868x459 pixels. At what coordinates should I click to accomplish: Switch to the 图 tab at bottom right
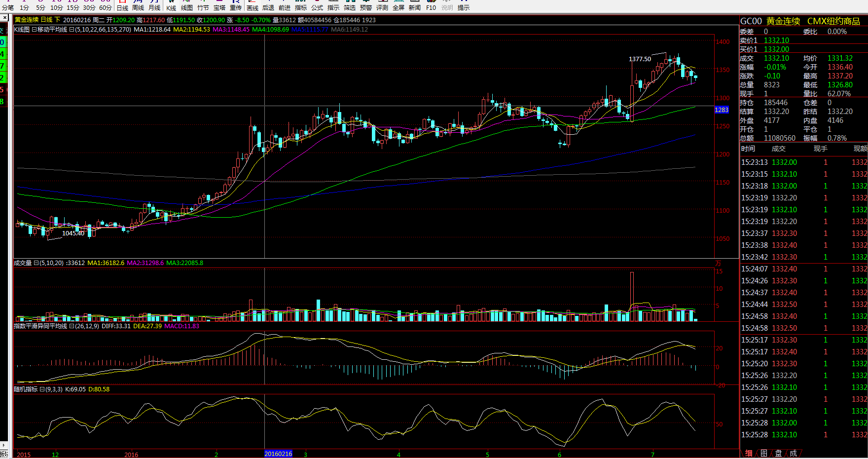pyautogui.click(x=764, y=453)
